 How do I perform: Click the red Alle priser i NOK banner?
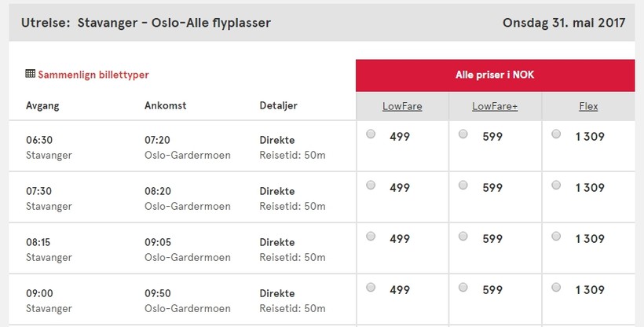[x=495, y=75]
